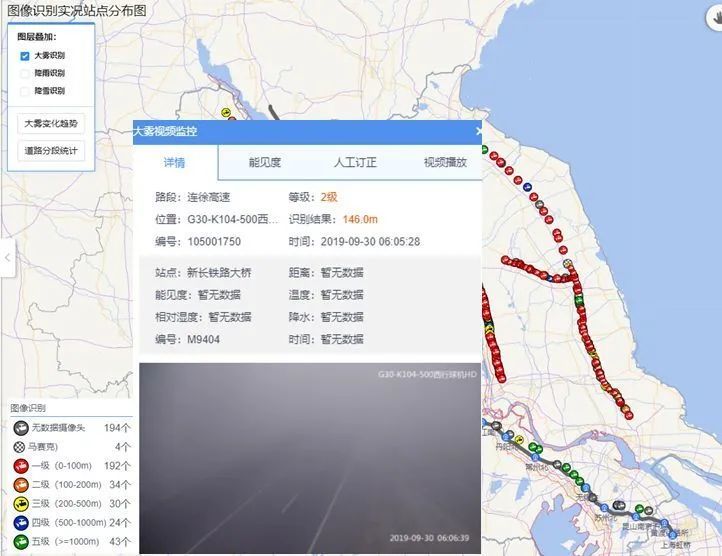Click the pan hand icon at top right

[x=715, y=18]
